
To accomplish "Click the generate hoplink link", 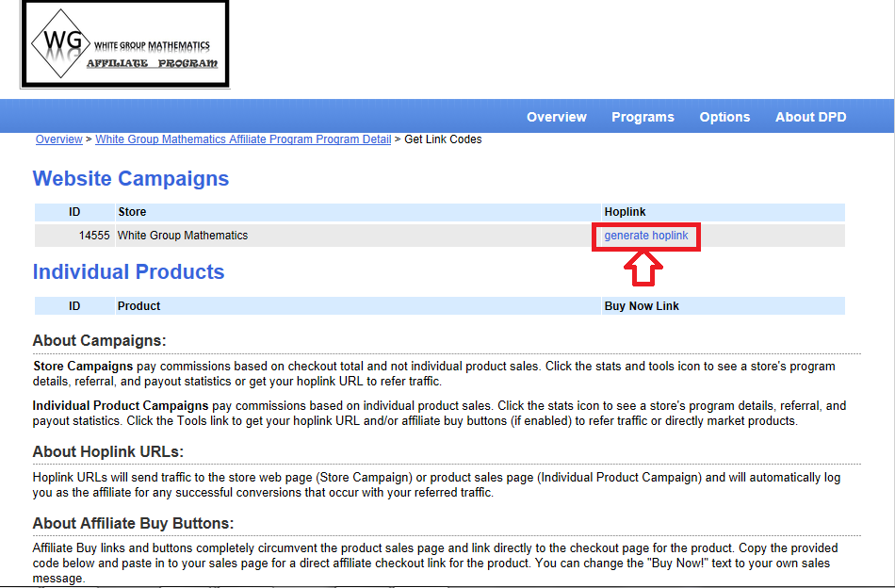I will click(646, 236).
